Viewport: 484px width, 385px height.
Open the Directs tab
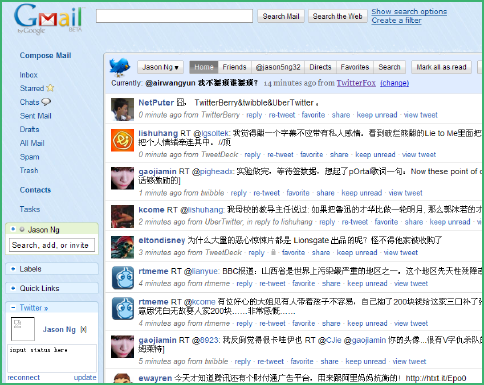coord(320,67)
